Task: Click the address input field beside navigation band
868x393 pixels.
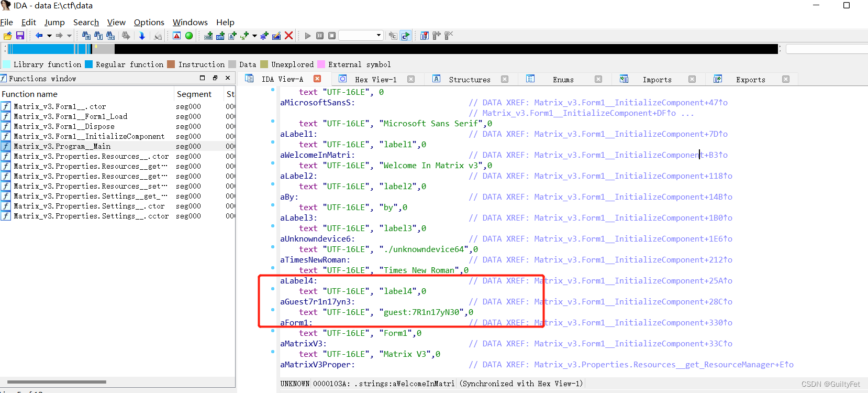Action: [827, 49]
